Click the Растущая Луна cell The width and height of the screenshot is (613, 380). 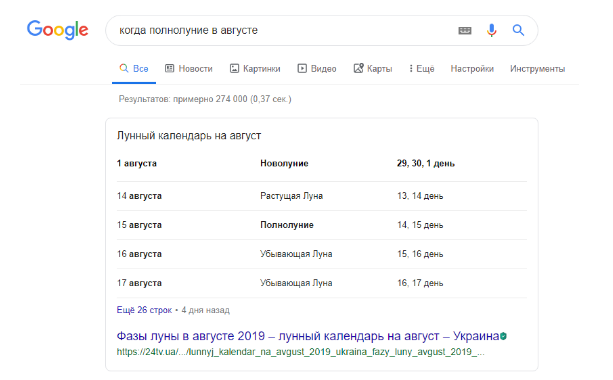292,196
